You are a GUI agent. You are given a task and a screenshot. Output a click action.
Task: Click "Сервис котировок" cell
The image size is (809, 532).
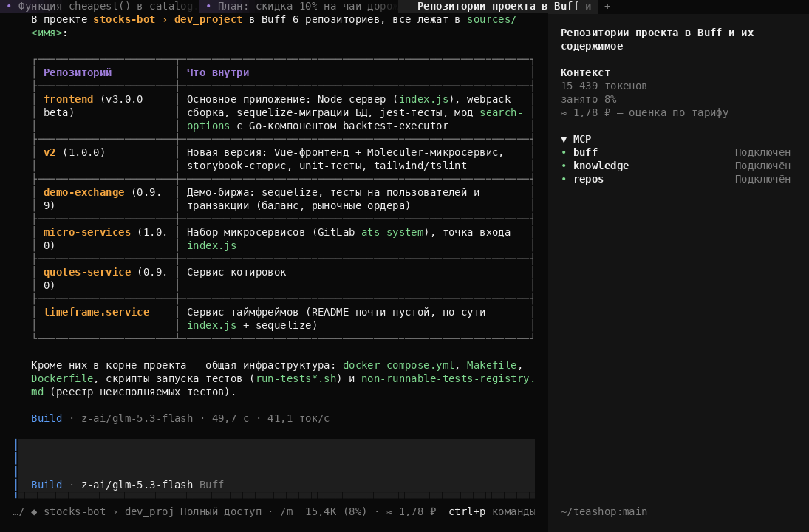click(x=236, y=272)
